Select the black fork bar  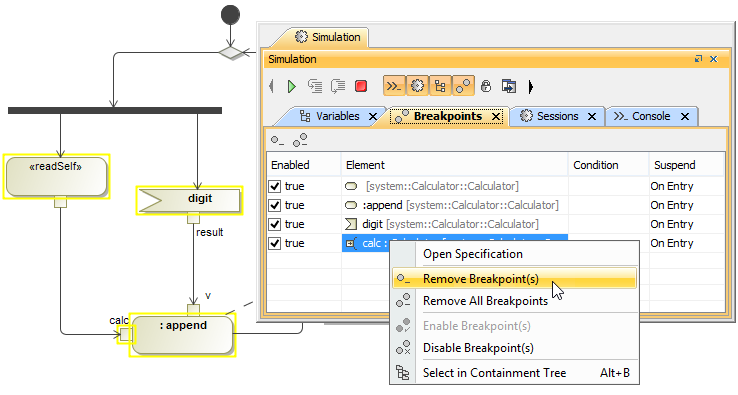coord(115,111)
